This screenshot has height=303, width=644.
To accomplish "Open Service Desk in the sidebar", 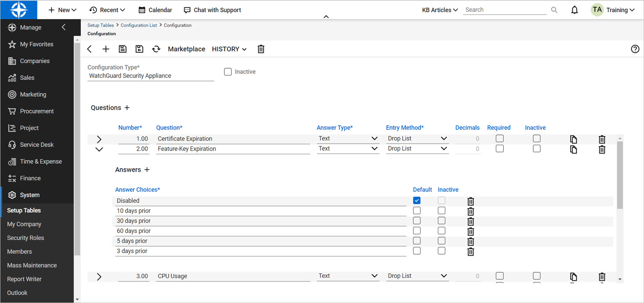I will click(x=37, y=145).
